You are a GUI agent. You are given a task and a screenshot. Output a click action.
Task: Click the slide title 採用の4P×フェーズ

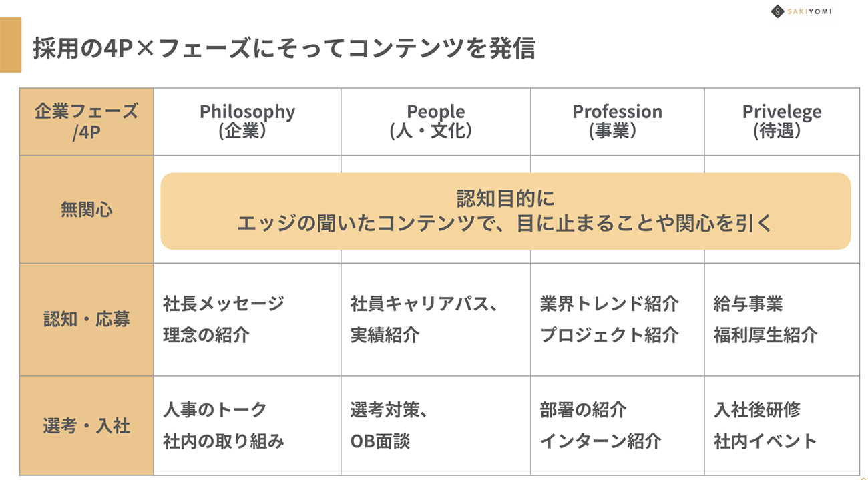coord(283,48)
